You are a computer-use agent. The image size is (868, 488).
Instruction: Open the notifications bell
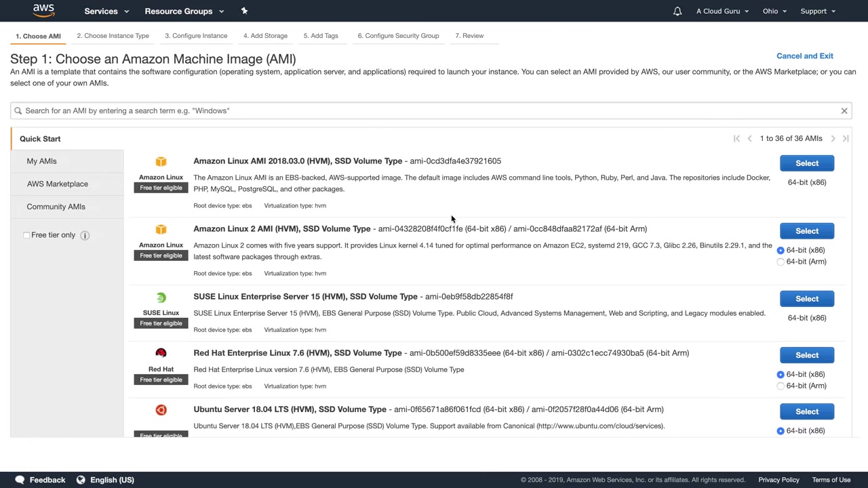click(677, 11)
